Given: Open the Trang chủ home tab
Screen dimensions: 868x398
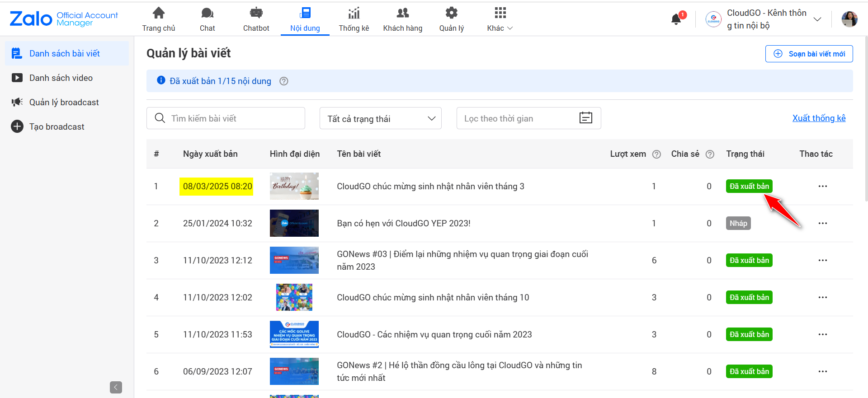Looking at the screenshot, I should 159,19.
